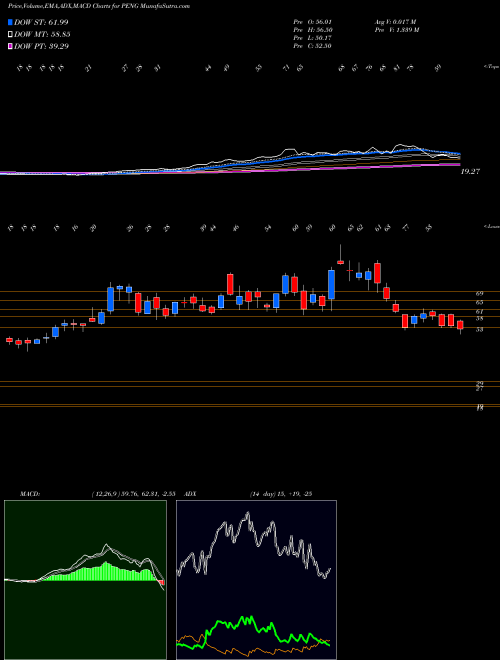Viewport: 500px width, 660px height.
Task: Click the 65 price level label
Action: (x=479, y=302)
